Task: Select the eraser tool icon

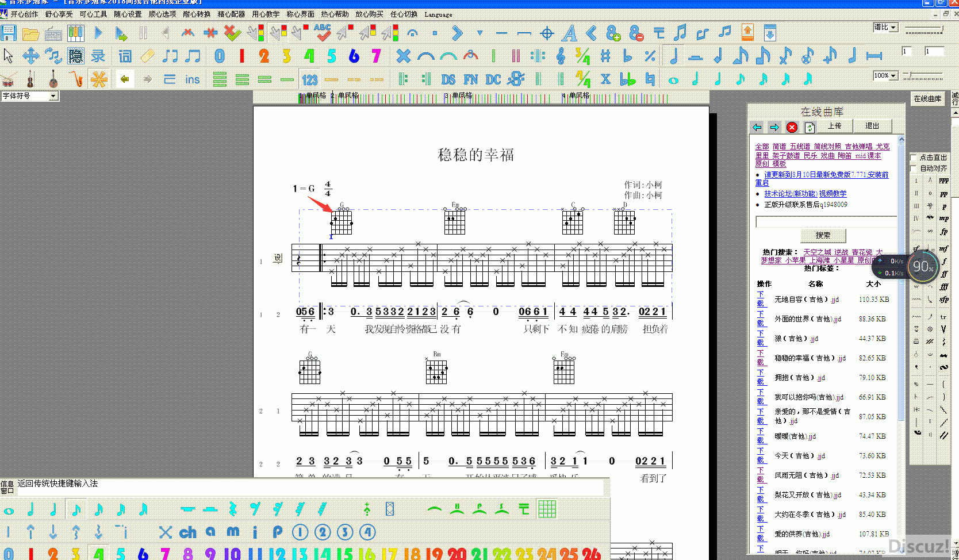Action: 147,56
